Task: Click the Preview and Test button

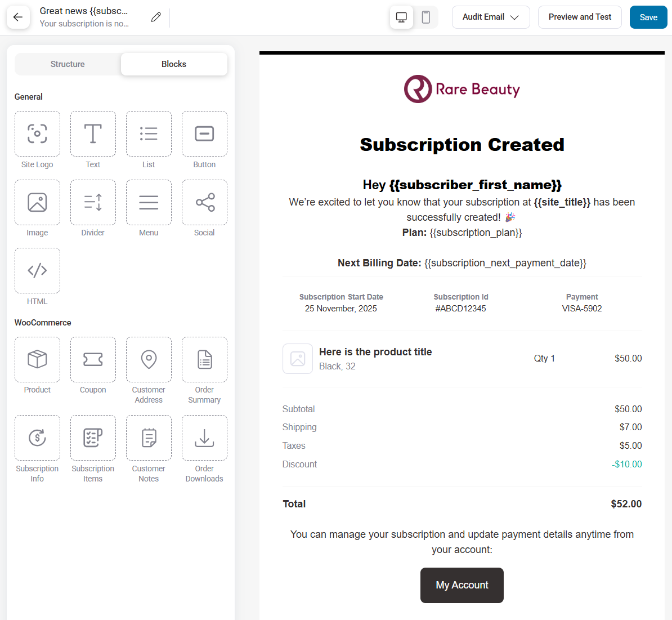Action: tap(580, 17)
